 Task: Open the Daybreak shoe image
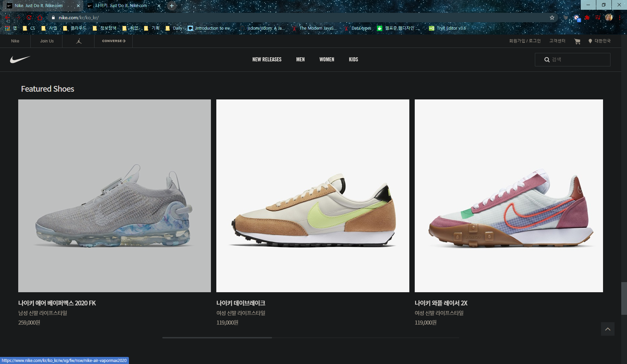[313, 196]
